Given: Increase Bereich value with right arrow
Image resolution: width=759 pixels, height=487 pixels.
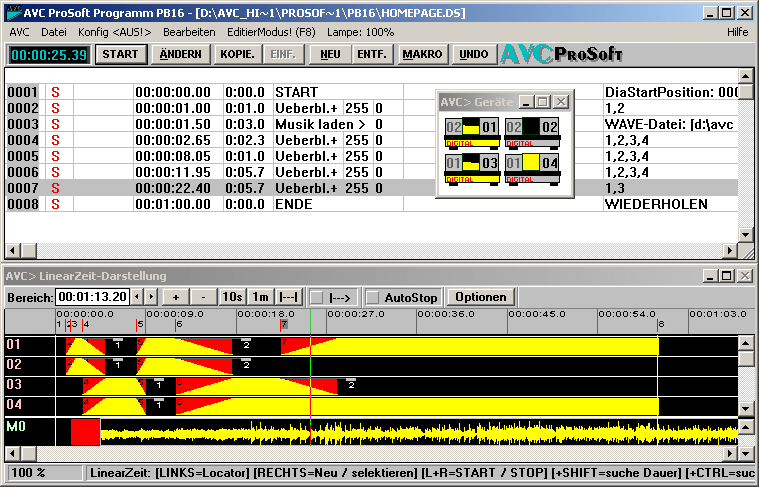Looking at the screenshot, I should coord(152,296).
